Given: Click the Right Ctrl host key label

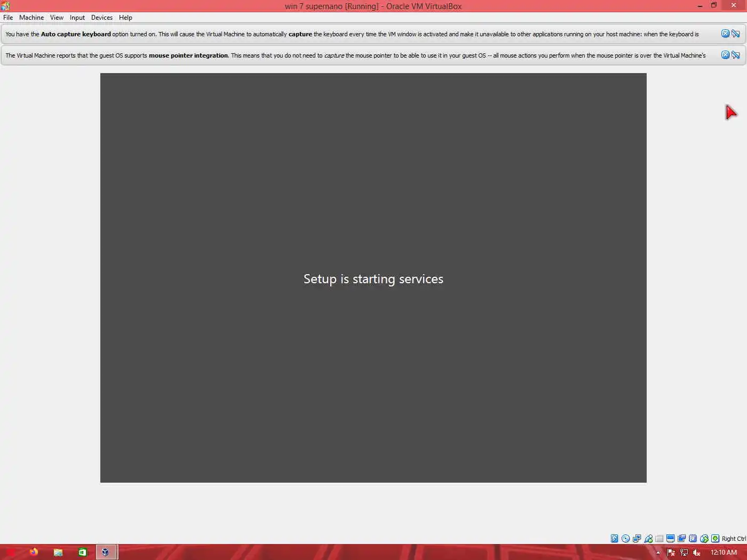Looking at the screenshot, I should click(x=734, y=539).
